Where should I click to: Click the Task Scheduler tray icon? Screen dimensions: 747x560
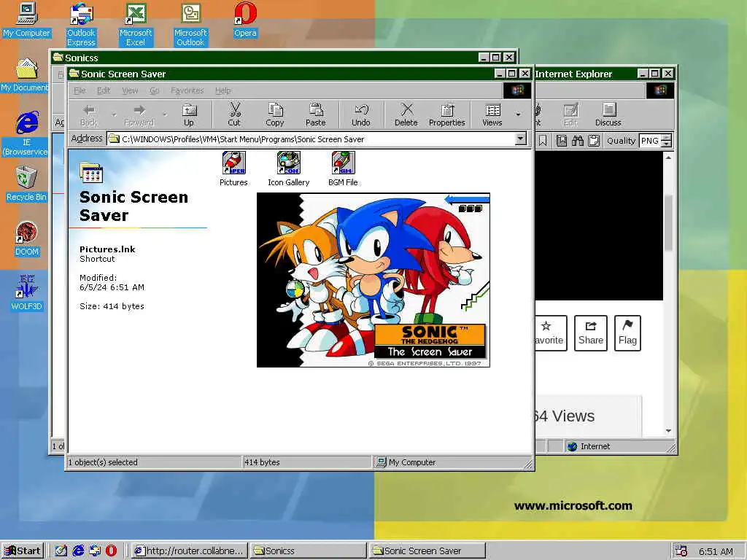(681, 551)
